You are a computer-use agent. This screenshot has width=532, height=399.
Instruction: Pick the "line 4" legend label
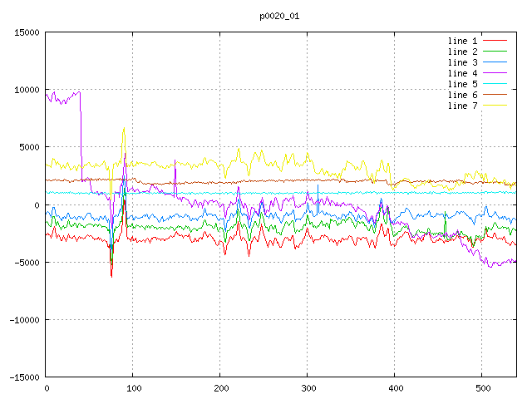[x=462, y=73]
